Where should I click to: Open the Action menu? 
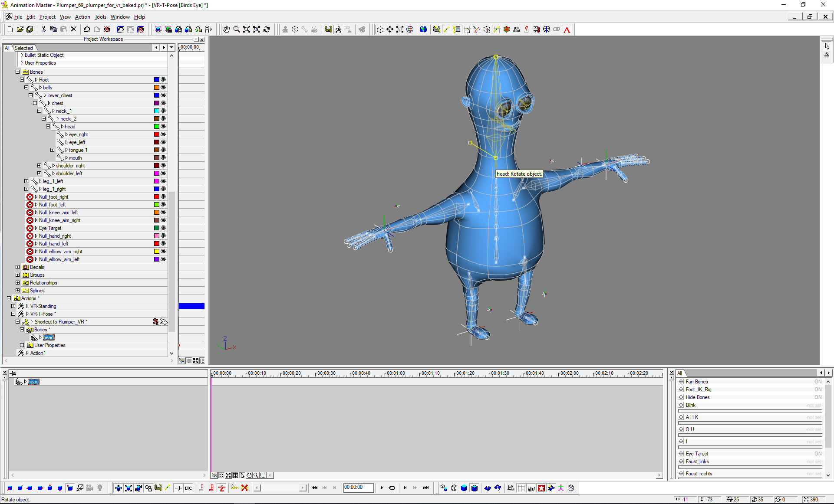pos(82,17)
